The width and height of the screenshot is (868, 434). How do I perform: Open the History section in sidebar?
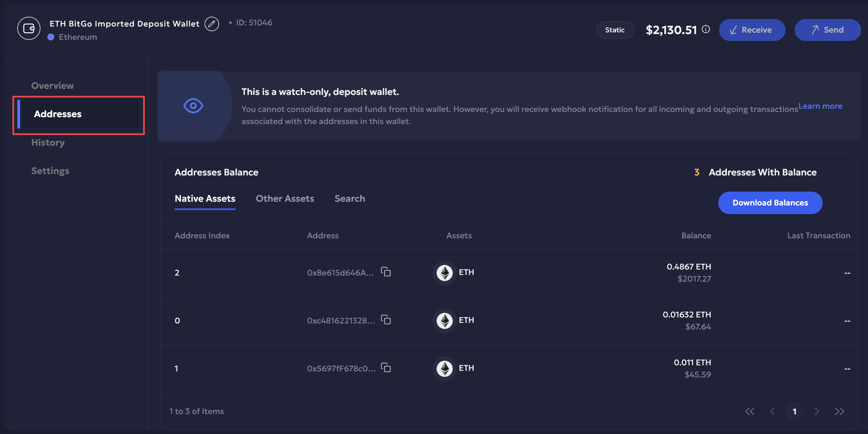(x=48, y=143)
